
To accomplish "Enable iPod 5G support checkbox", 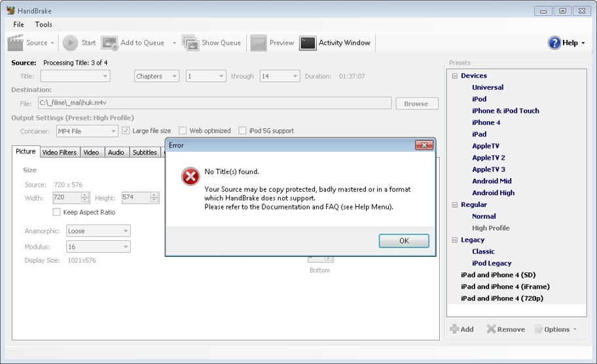I will (242, 130).
